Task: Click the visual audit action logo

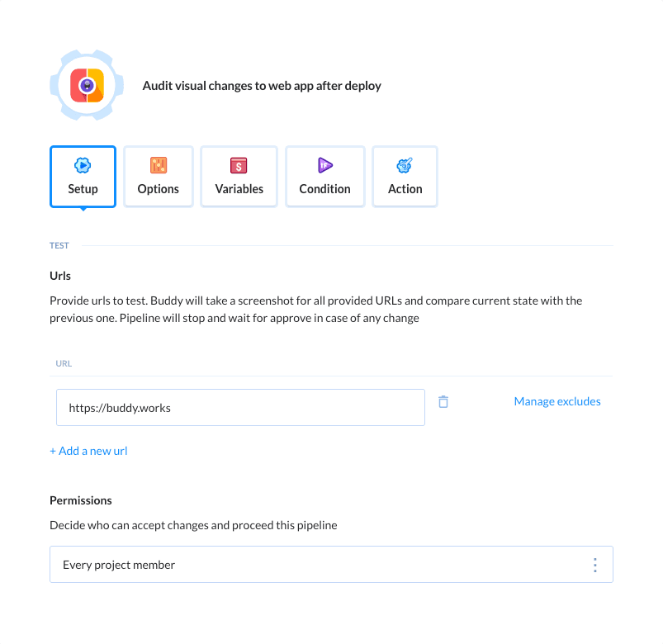Action: point(86,84)
